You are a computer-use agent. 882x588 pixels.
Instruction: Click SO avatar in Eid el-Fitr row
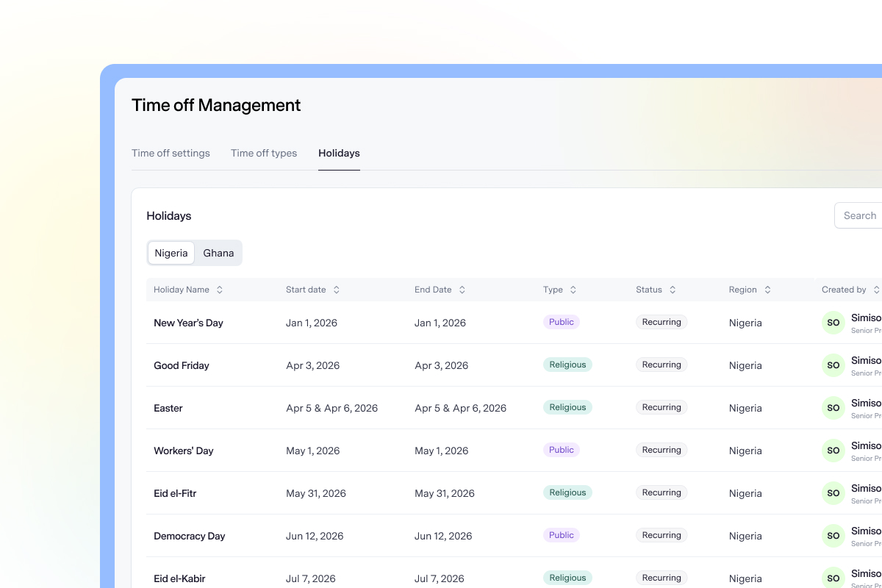[x=833, y=493]
